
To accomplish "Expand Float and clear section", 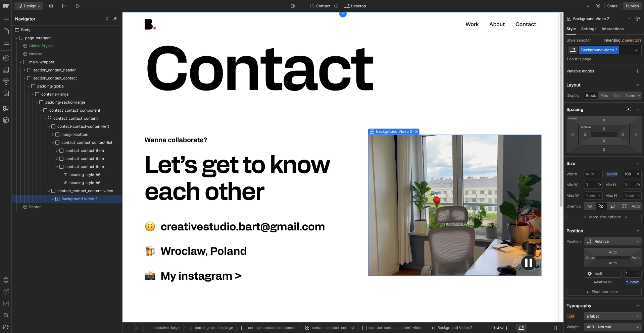I will click(604, 292).
